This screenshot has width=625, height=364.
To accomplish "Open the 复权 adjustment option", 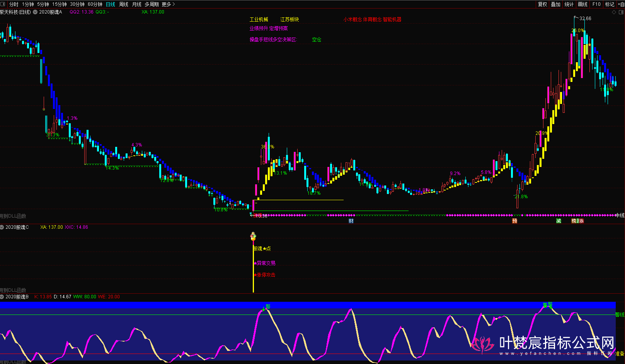I will pos(543,4).
